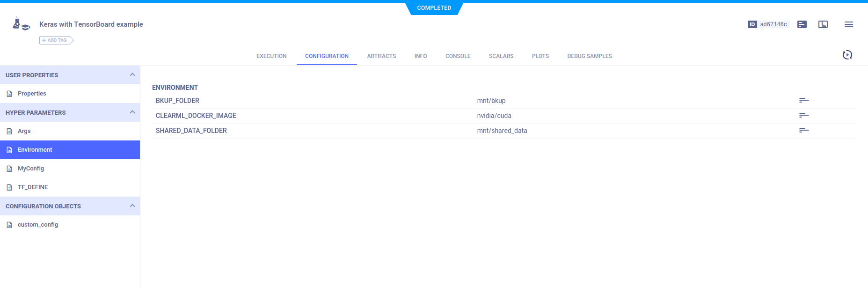Collapse the User Properties section

132,75
